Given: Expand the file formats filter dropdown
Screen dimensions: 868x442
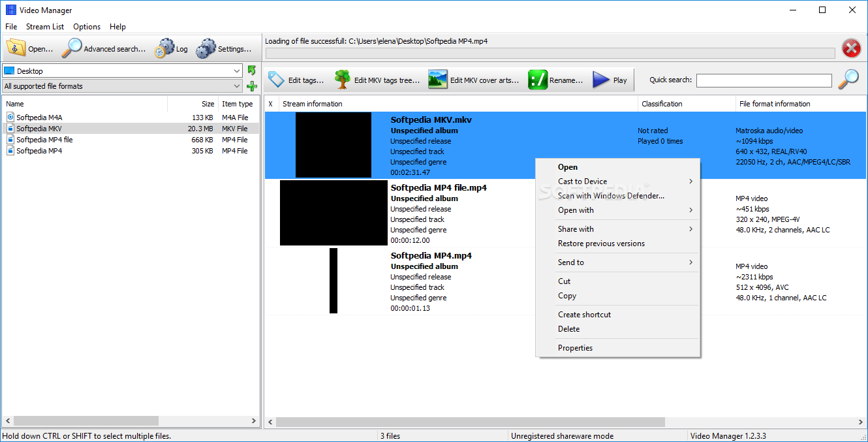Looking at the screenshot, I should coord(238,86).
